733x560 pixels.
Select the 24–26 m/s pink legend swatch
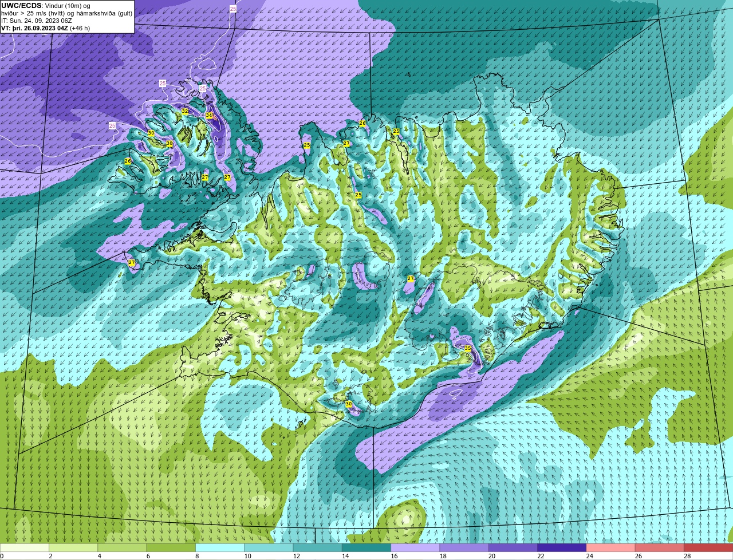point(611,547)
